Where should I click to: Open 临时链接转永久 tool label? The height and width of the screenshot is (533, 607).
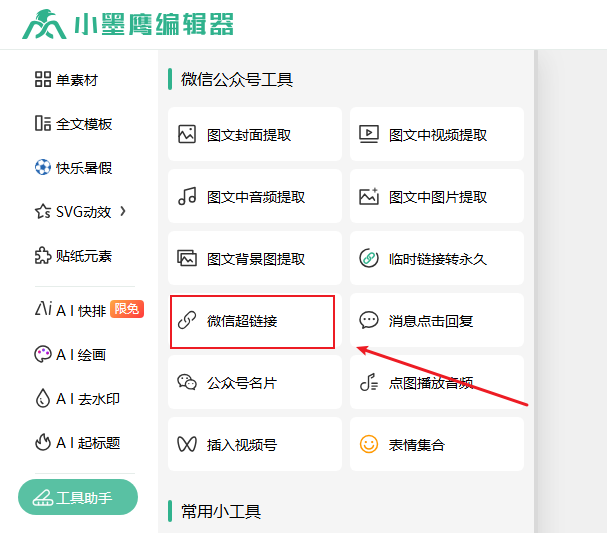coord(438,259)
